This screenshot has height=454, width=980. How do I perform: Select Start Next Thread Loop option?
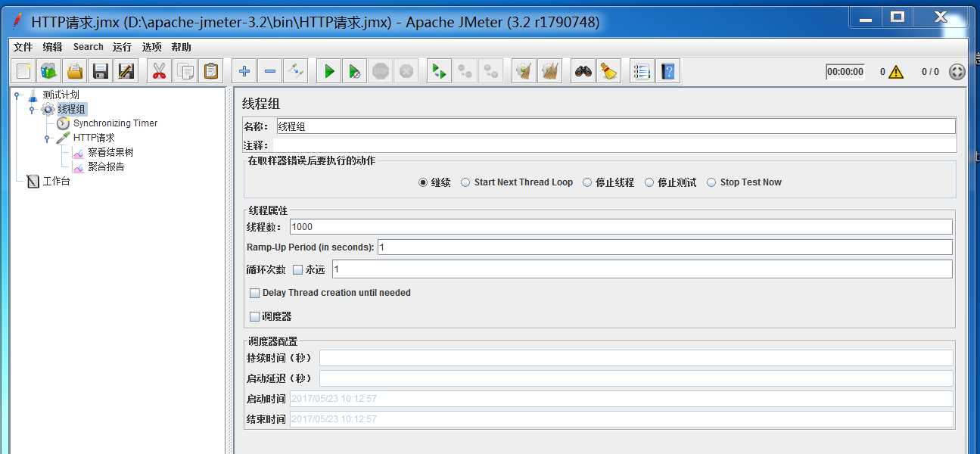tap(465, 182)
